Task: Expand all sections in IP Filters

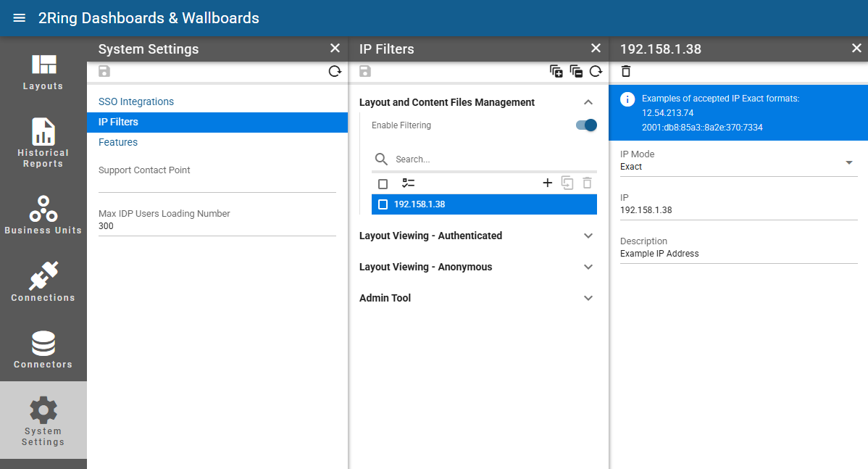Action: tap(556, 72)
